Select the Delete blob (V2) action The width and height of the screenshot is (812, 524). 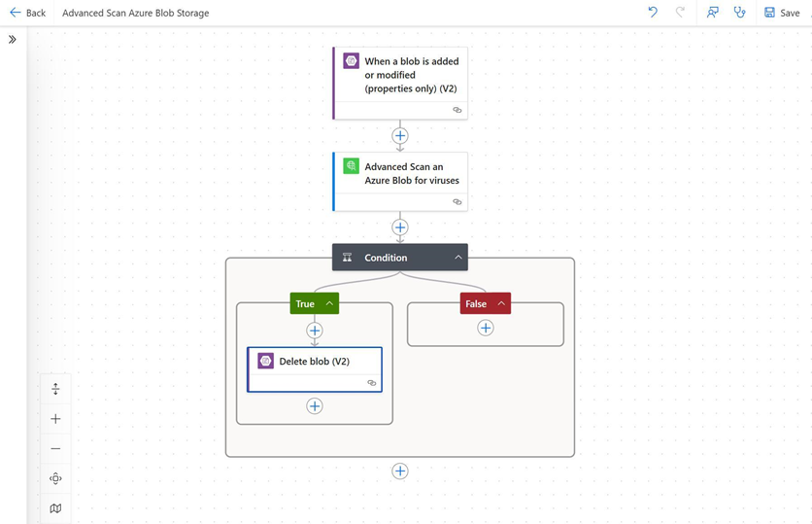pos(315,369)
